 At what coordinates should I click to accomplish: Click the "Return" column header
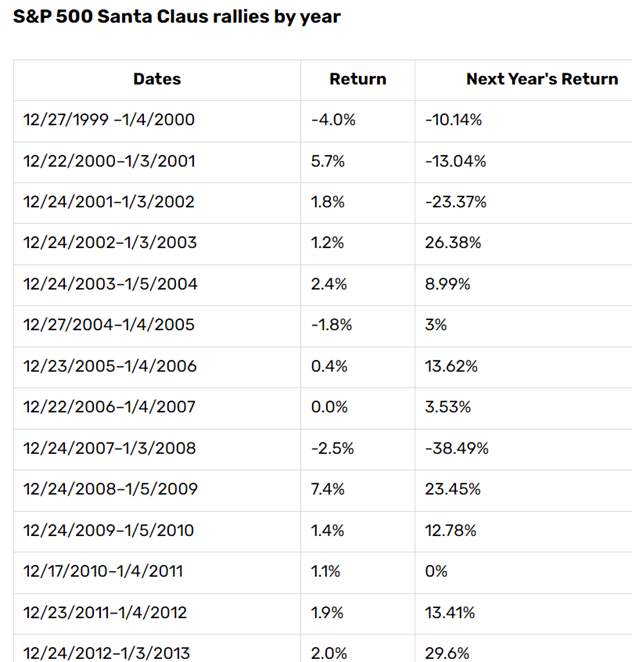[357, 79]
